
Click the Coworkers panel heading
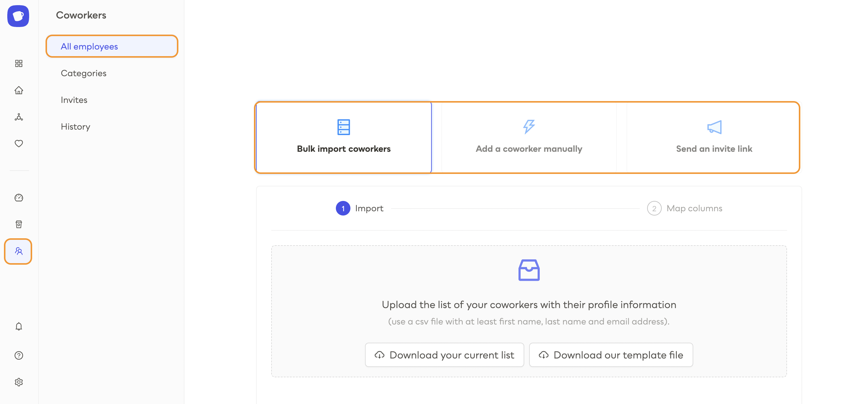tap(81, 15)
